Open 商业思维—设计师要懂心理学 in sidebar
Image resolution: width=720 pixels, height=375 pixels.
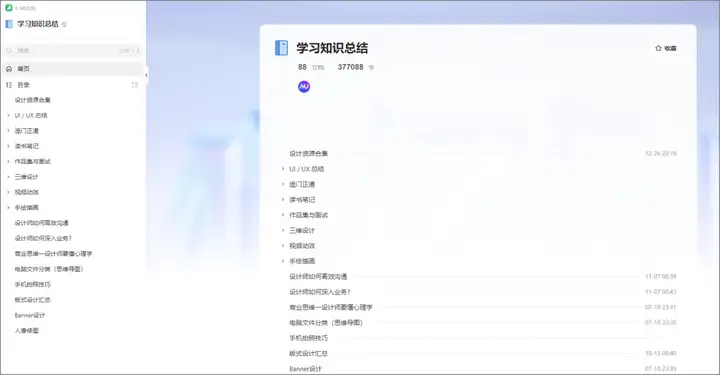point(53,254)
